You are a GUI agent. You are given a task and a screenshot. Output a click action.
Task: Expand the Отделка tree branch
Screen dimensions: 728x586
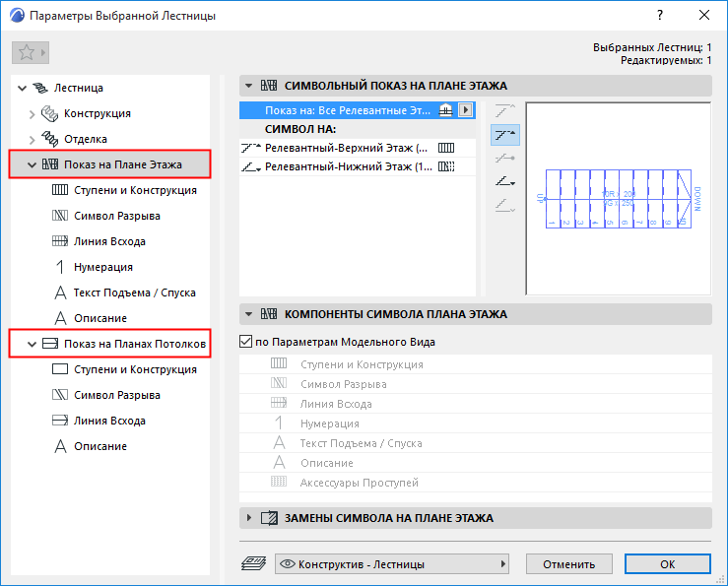coord(32,139)
